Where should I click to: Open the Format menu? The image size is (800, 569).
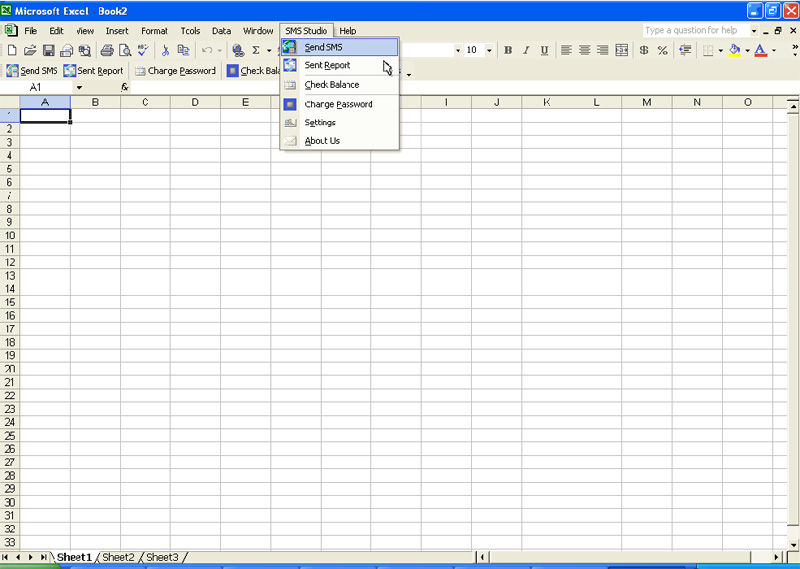(154, 31)
